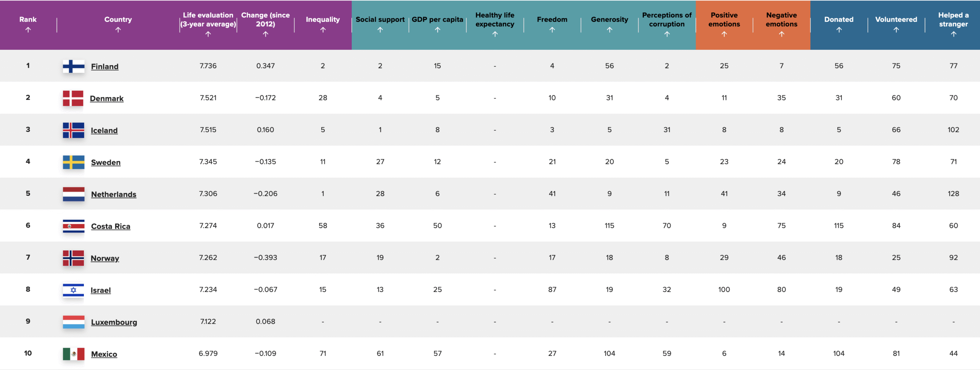The width and height of the screenshot is (980, 370).
Task: Open the Netherlands country link
Action: click(114, 194)
